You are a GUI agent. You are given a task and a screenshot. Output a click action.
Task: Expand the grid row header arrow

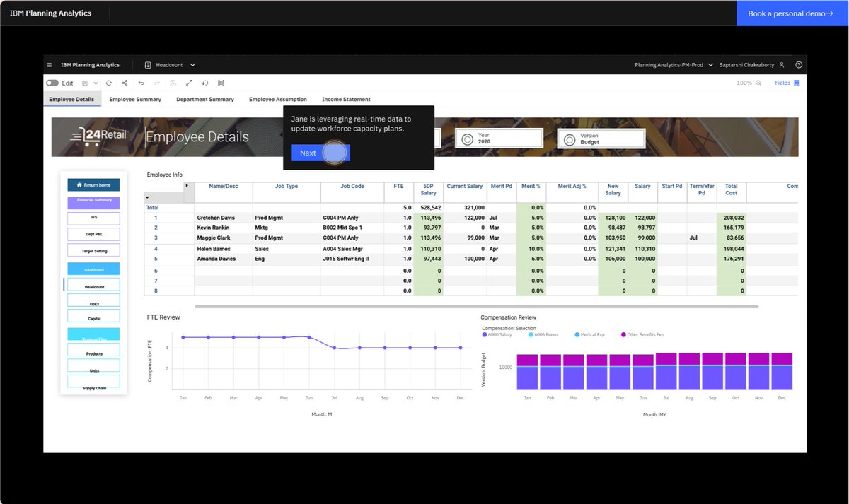(x=147, y=199)
